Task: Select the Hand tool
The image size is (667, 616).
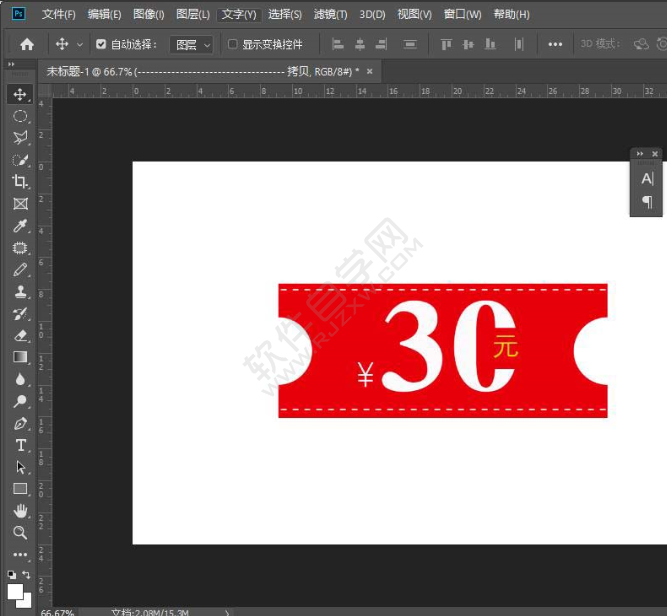Action: (x=20, y=511)
